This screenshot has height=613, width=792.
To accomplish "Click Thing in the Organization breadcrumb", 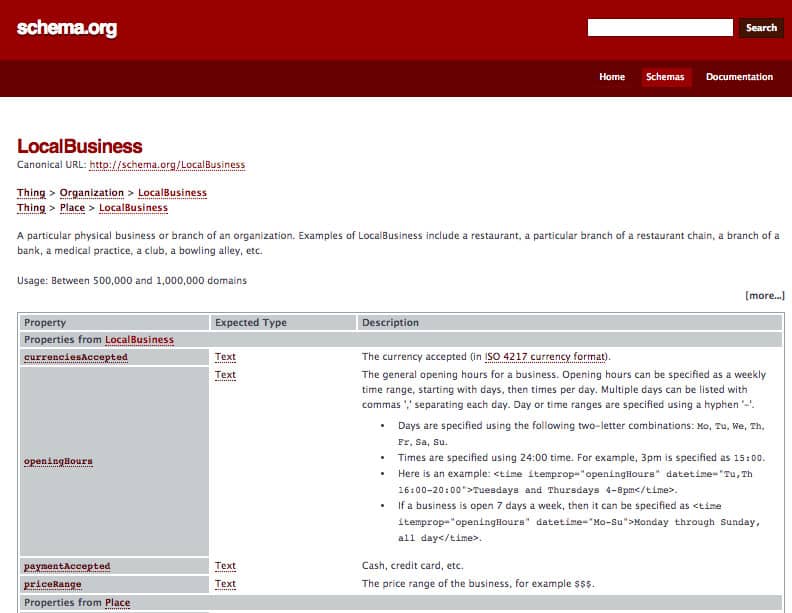I will point(31,192).
